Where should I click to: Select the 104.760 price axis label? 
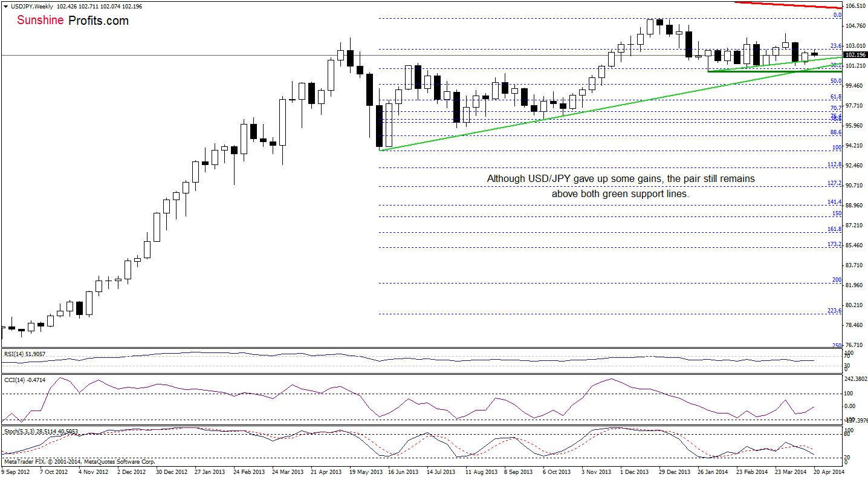855,26
